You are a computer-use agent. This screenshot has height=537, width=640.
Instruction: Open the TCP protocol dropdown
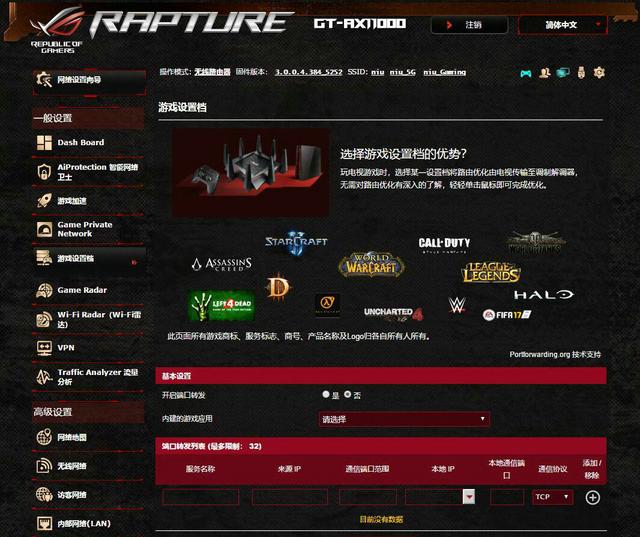click(x=553, y=497)
